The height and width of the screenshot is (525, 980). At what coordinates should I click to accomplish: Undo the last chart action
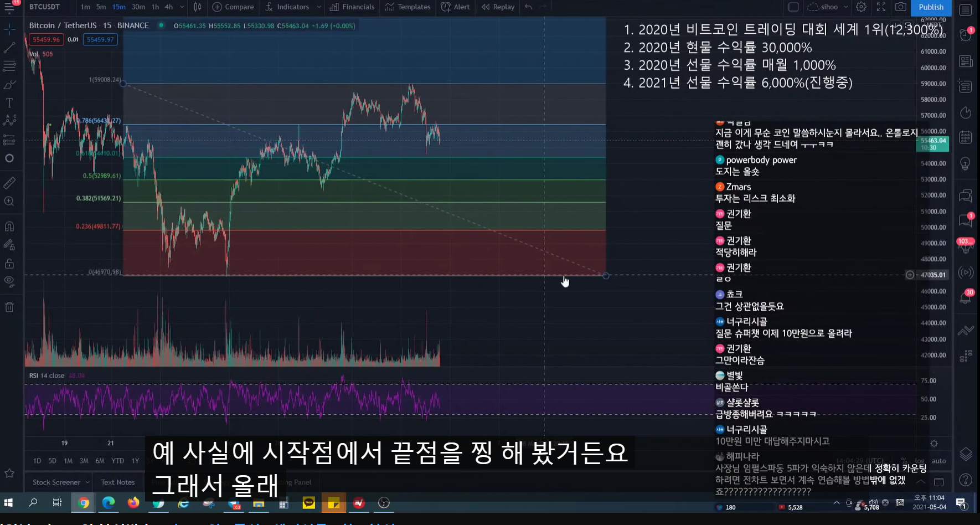coord(529,7)
